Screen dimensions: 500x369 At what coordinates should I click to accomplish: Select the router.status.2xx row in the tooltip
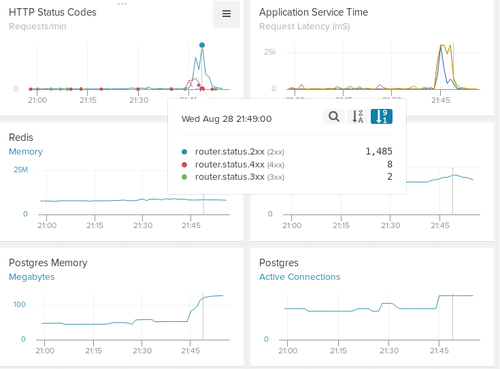(287, 152)
